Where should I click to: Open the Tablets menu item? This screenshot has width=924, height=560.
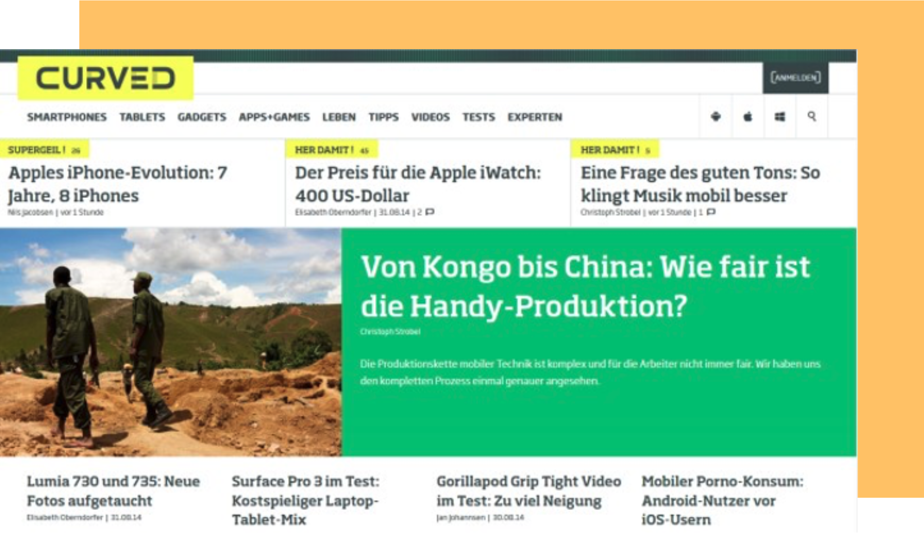click(x=142, y=117)
